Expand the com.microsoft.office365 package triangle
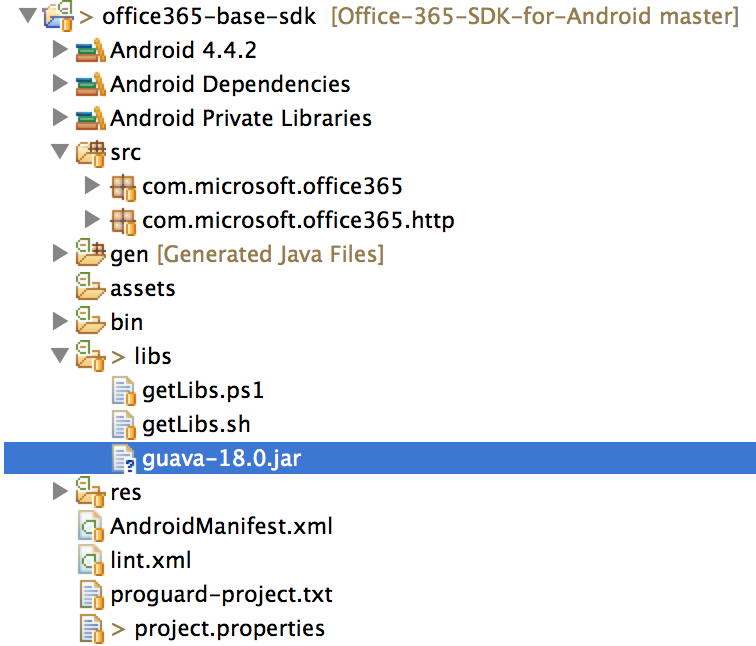 [x=92, y=185]
